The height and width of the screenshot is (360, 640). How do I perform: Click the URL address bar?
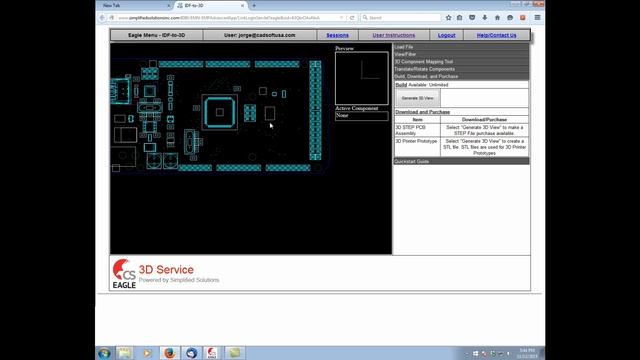pyautogui.click(x=229, y=18)
